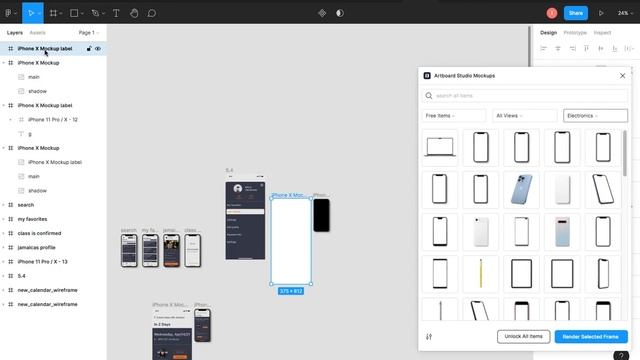Click the search magnifier icon in plugin
640x360 pixels.
[429, 96]
